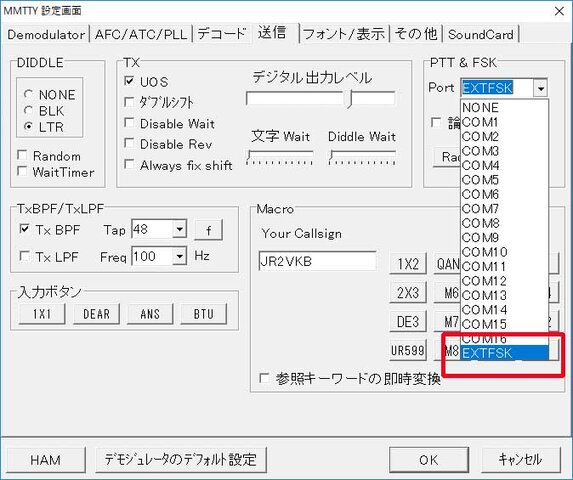Screen dimensions: 573x480
Task: Click the キャンセル button
Action: [x=520, y=460]
